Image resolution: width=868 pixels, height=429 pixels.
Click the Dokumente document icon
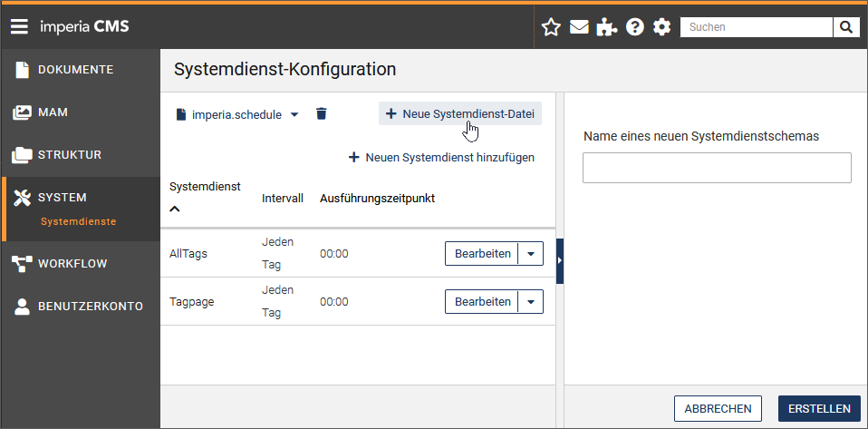click(x=22, y=70)
